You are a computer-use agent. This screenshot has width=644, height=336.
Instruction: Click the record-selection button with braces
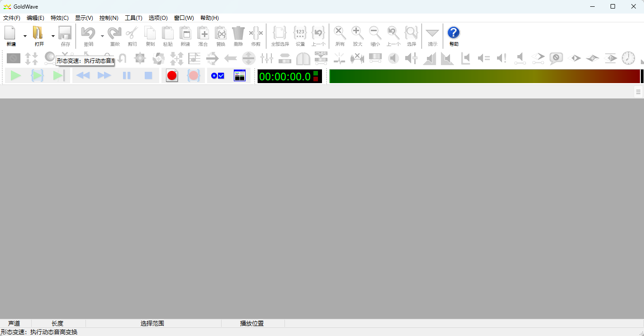pos(194,76)
